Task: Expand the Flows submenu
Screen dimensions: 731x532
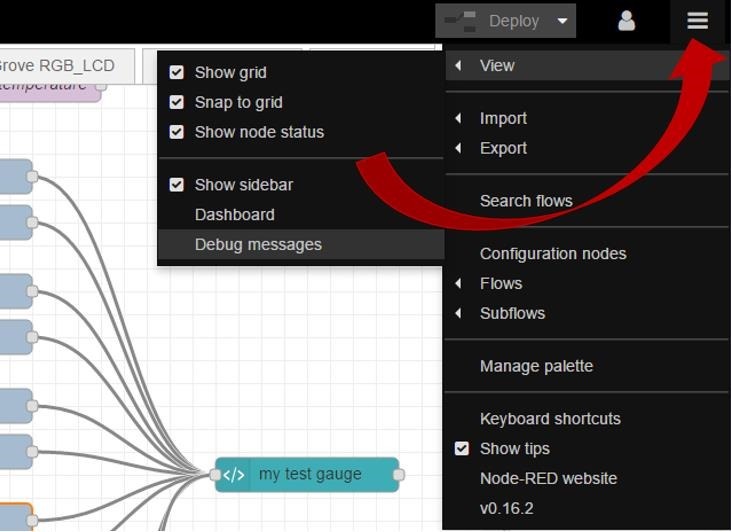Action: (501, 284)
